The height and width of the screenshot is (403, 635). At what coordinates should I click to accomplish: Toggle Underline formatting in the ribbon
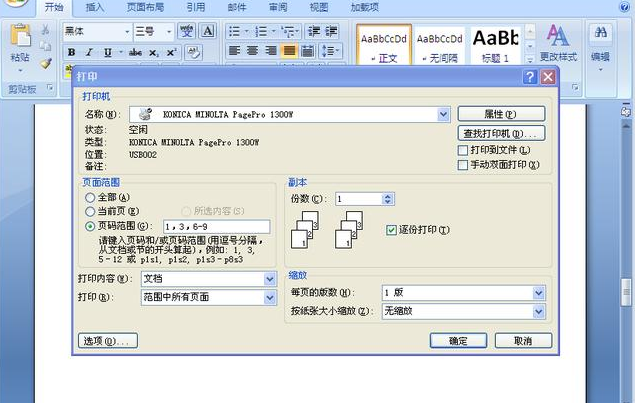(x=107, y=52)
